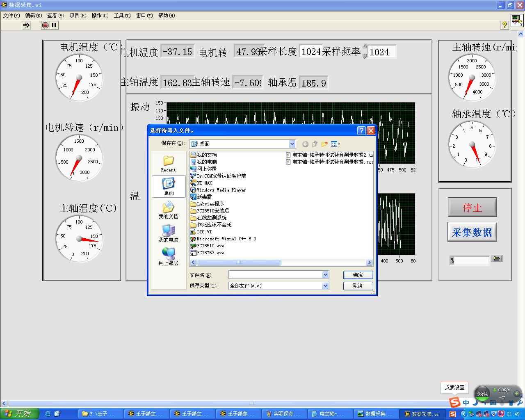This screenshot has height=420, width=525.
Task: Click the 采样频率 value field
Action: [x=382, y=52]
